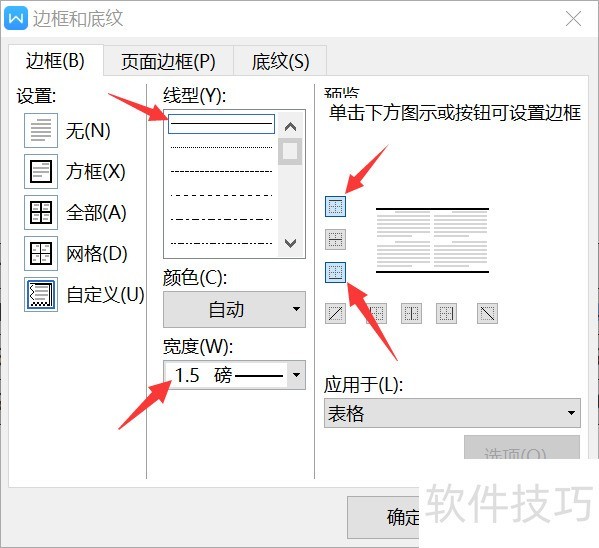
Task: Select the 无(N) no-border setting icon
Action: pos(41,130)
